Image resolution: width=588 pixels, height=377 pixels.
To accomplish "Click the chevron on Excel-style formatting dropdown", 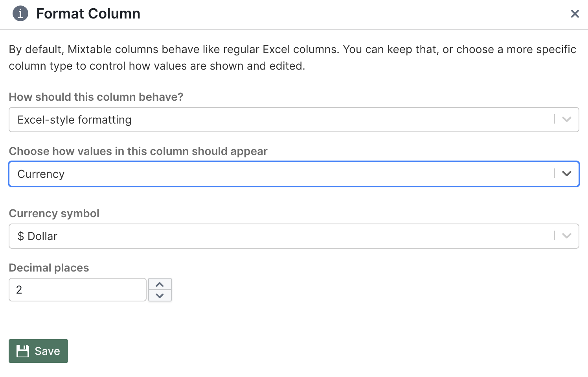I will click(x=566, y=119).
